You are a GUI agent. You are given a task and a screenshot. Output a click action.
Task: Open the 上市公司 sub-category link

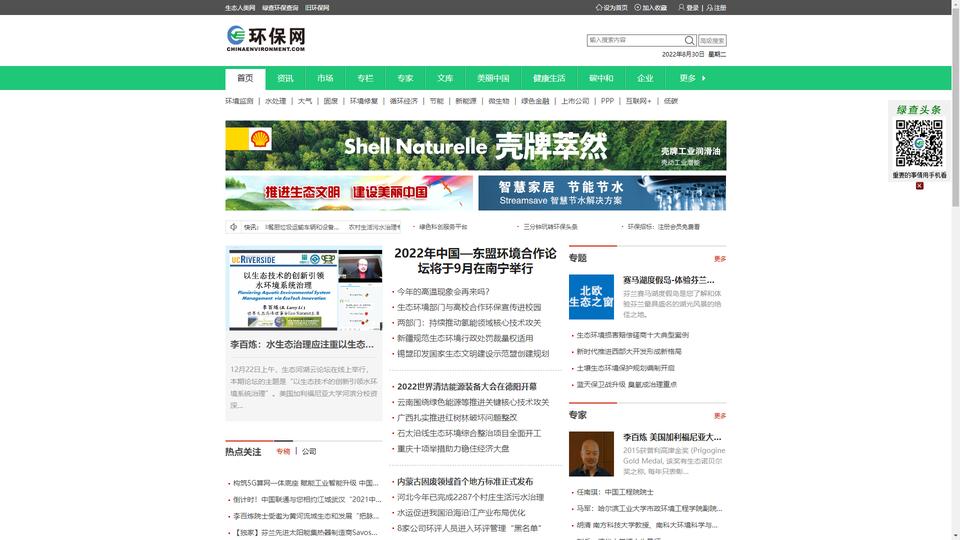click(x=575, y=101)
